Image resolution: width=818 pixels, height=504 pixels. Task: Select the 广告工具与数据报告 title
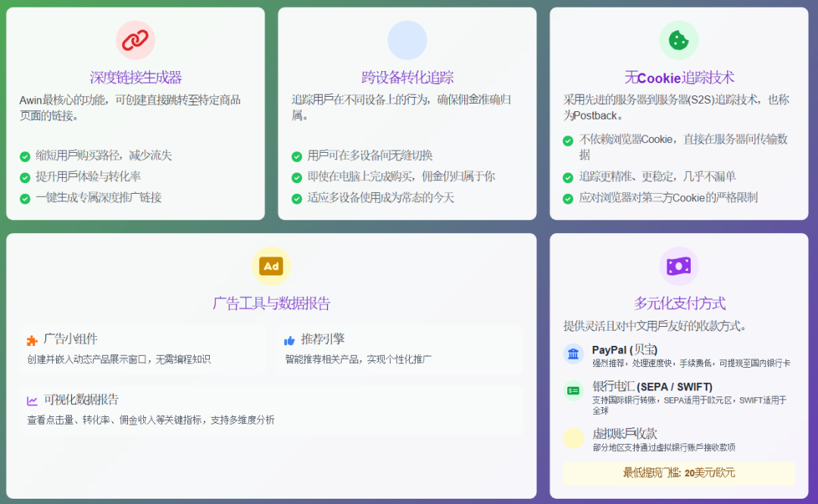pos(270,302)
